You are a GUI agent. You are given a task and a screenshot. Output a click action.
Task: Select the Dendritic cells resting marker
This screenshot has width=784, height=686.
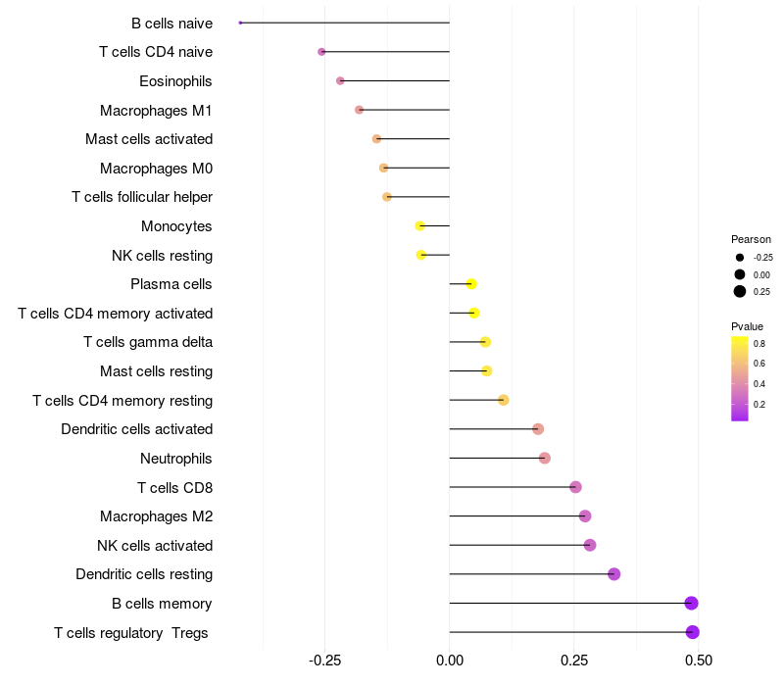(614, 574)
